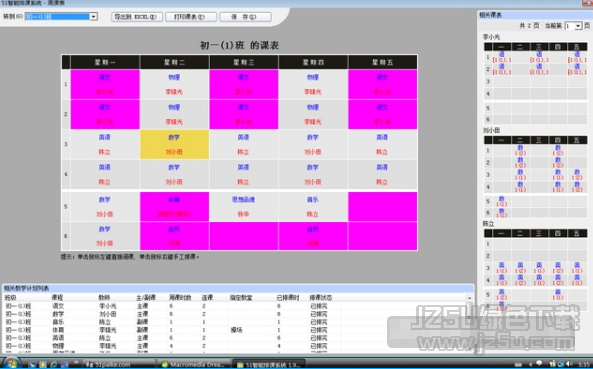Select the 星期四 column header
The image size is (593, 369).
[313, 62]
